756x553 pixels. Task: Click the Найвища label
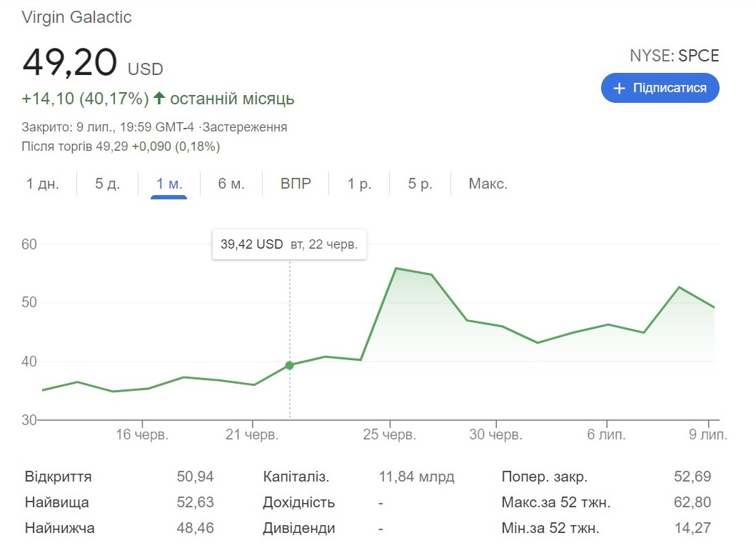click(x=57, y=502)
